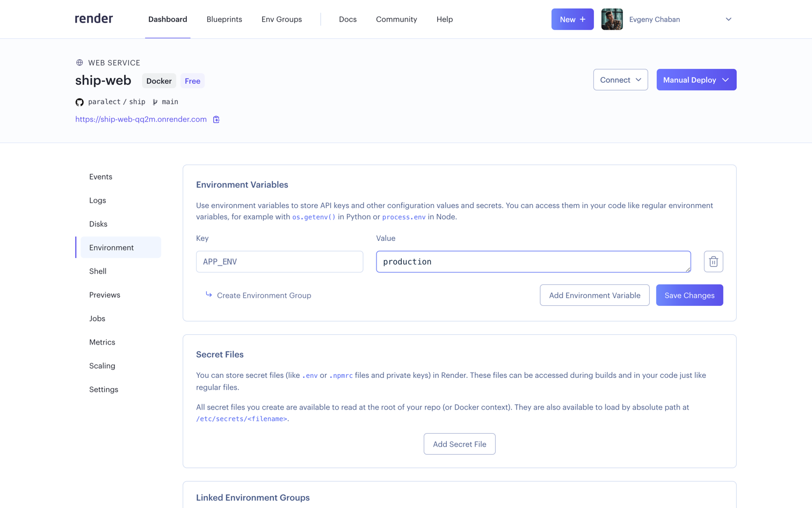Click the Environment Variables heading

point(242,185)
